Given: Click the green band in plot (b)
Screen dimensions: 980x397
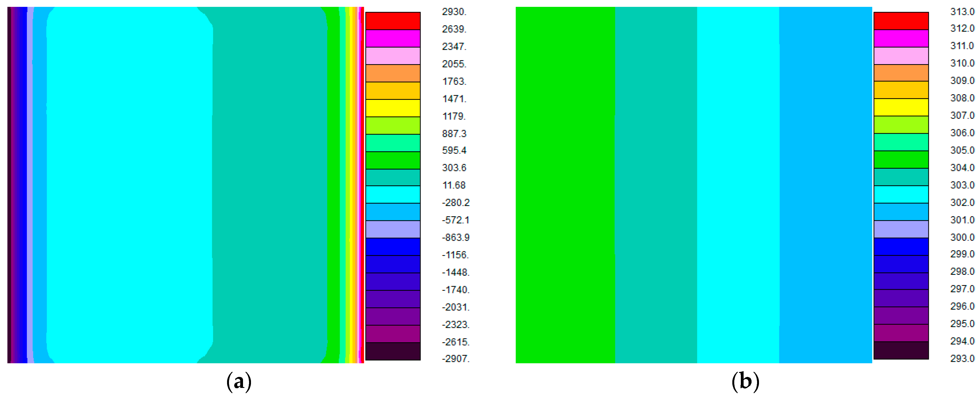Looking at the screenshot, I should pos(565,185).
